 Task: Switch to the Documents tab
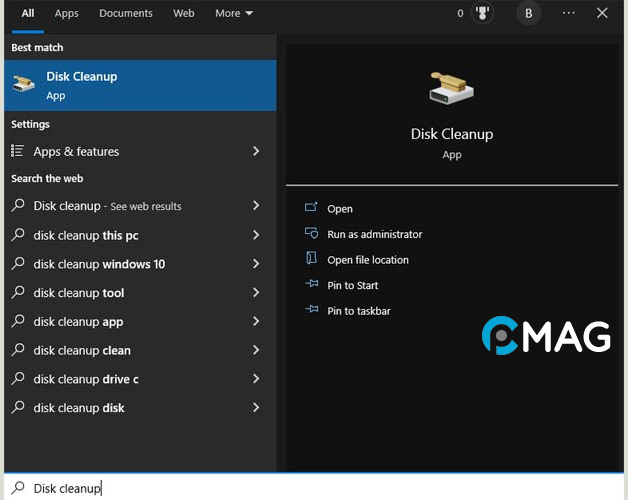tap(126, 13)
